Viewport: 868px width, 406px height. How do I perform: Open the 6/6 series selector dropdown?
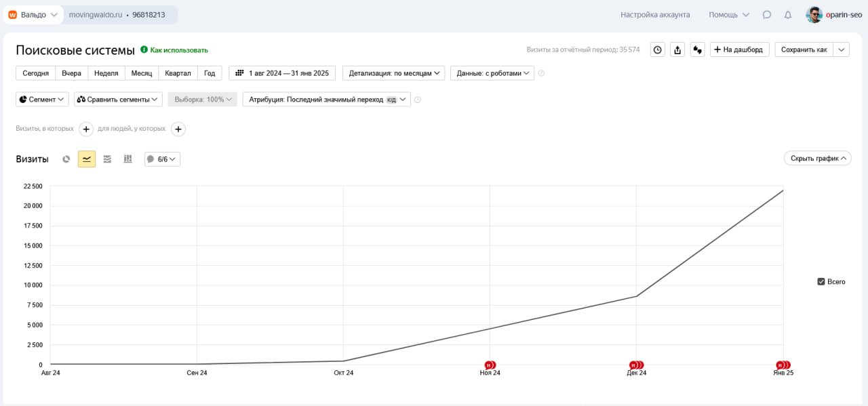(x=162, y=159)
